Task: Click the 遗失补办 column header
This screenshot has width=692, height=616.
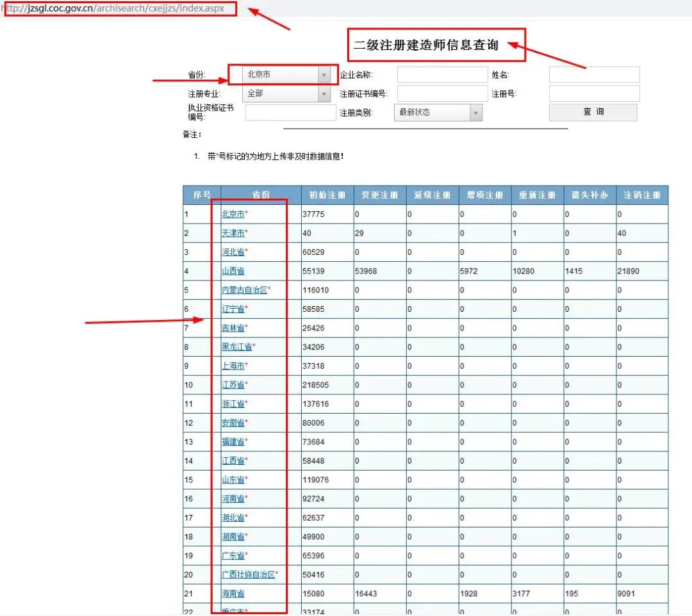Action: coord(589,195)
